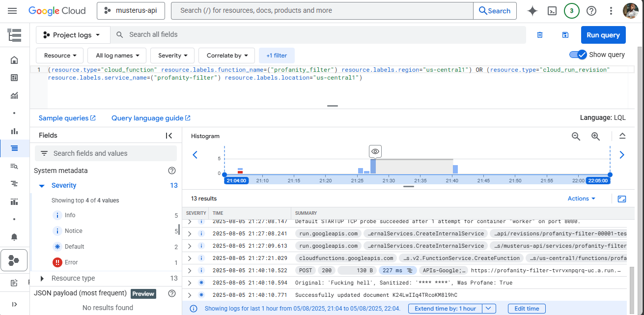Save the current query
This screenshot has height=315, width=644.
565,35
